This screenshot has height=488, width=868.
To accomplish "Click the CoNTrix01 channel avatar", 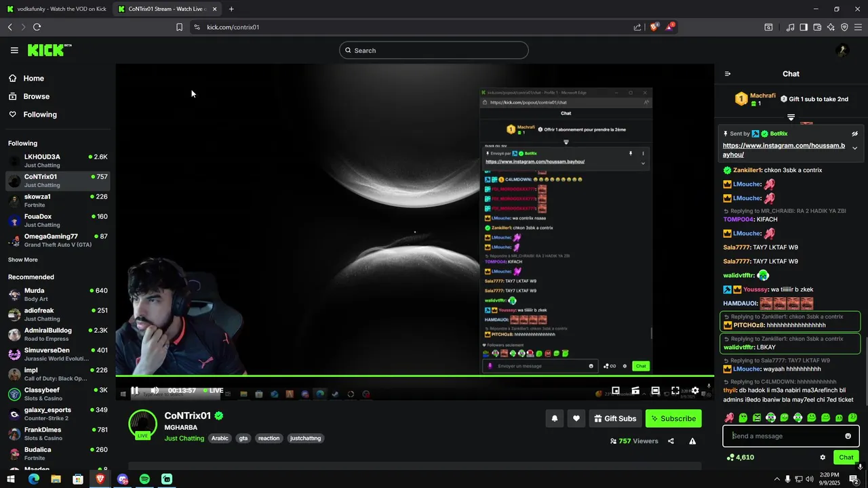I will pos(142,424).
